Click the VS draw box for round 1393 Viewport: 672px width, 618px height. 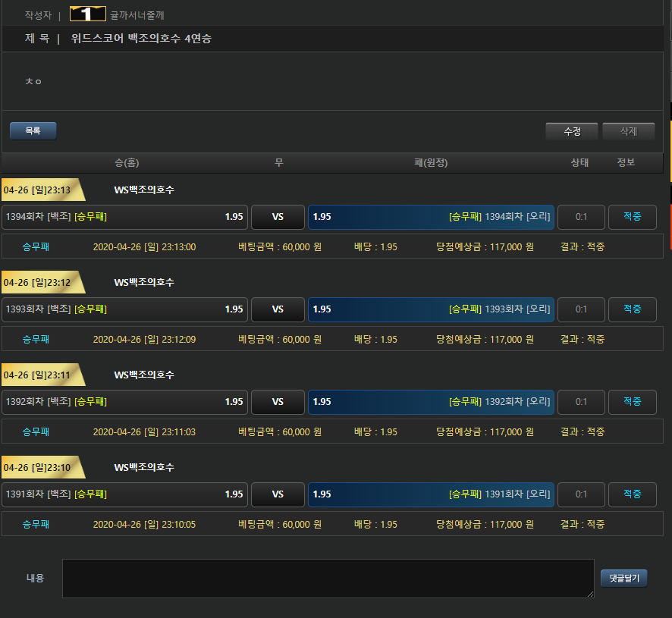278,309
